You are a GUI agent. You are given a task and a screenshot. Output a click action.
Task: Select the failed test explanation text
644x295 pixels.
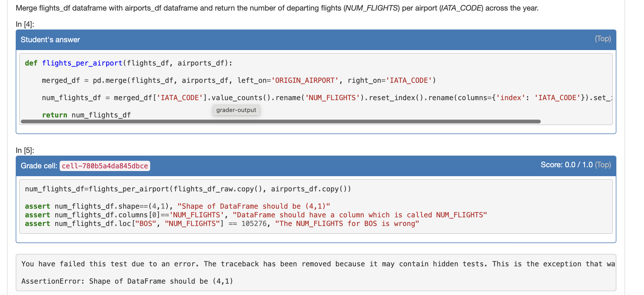point(298,264)
